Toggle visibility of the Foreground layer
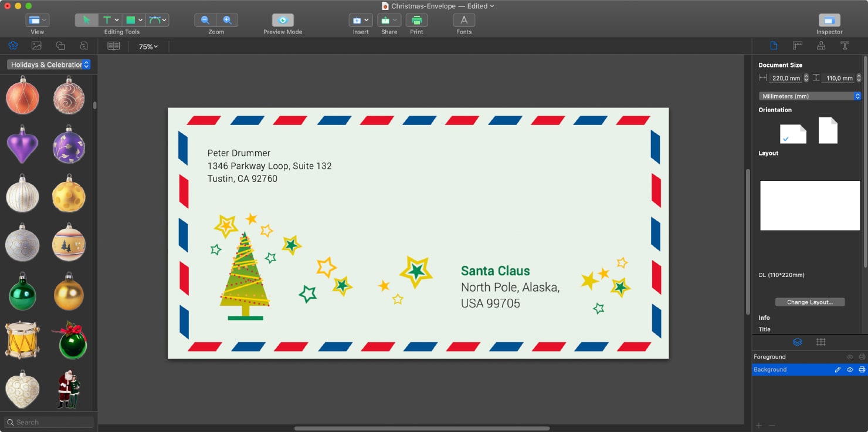Image resolution: width=868 pixels, height=432 pixels. coord(849,356)
